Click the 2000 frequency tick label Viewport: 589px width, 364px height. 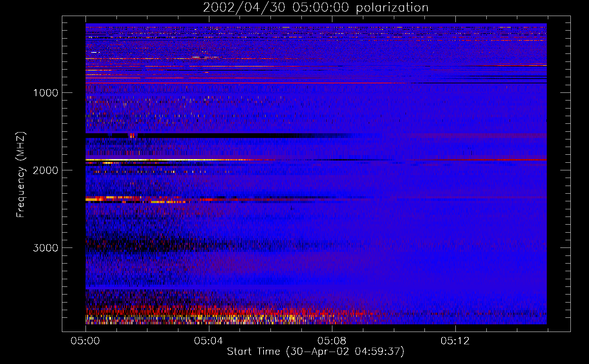[46, 170]
